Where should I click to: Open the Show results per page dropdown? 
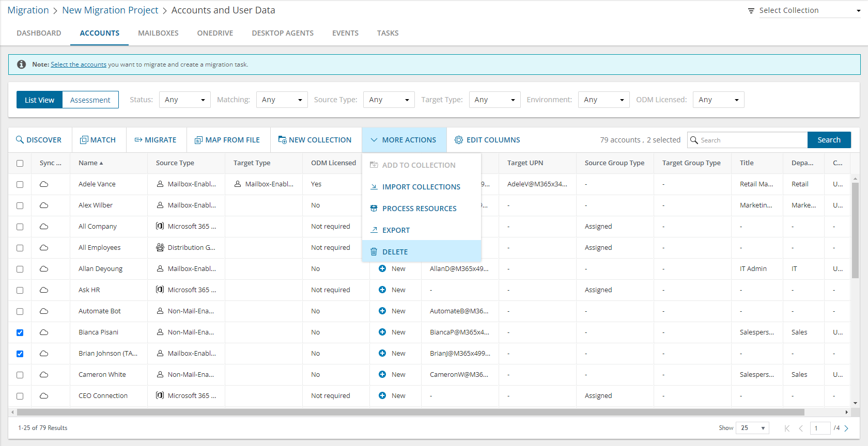pyautogui.click(x=752, y=428)
